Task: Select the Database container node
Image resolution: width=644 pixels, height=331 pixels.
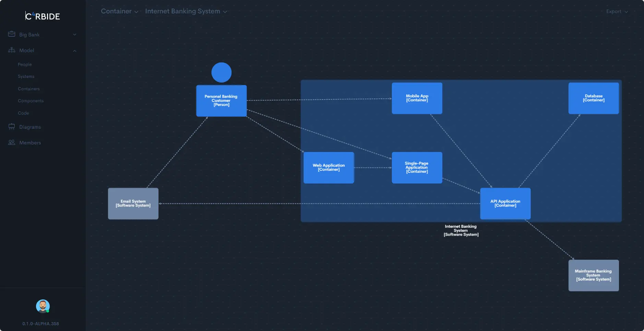Action: (594, 98)
